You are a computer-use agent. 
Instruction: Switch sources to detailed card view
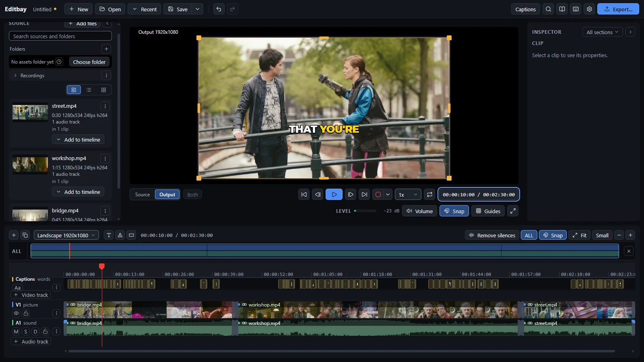(x=74, y=90)
